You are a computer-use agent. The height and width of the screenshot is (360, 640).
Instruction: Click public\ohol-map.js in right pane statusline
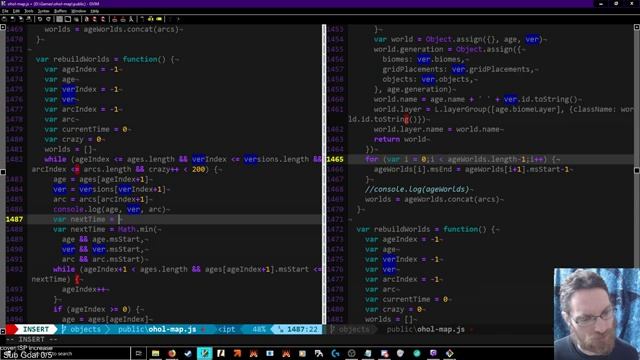426,329
